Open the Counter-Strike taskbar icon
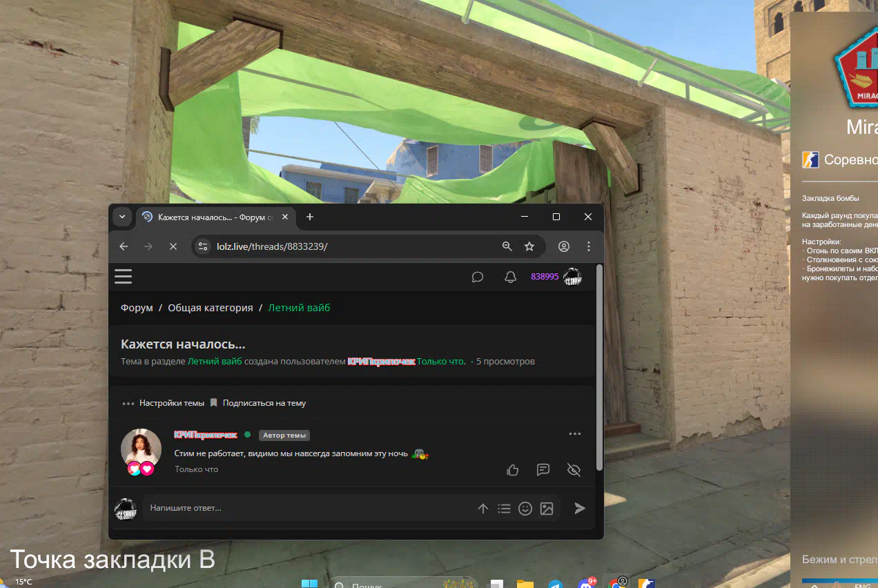The height and width of the screenshot is (588, 878). (x=646, y=584)
